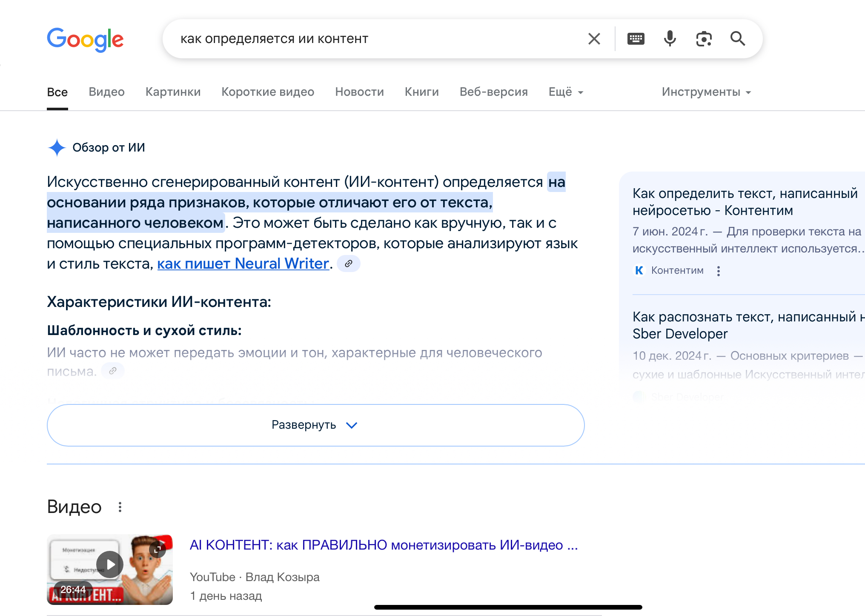Click expand icon on video thumbnail
The image size is (865, 616).
(157, 550)
